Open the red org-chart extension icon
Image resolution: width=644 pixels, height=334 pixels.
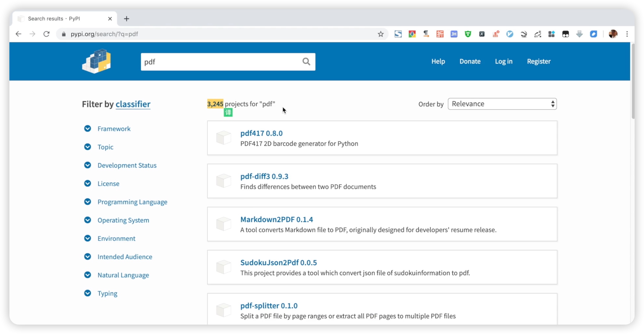click(x=496, y=34)
